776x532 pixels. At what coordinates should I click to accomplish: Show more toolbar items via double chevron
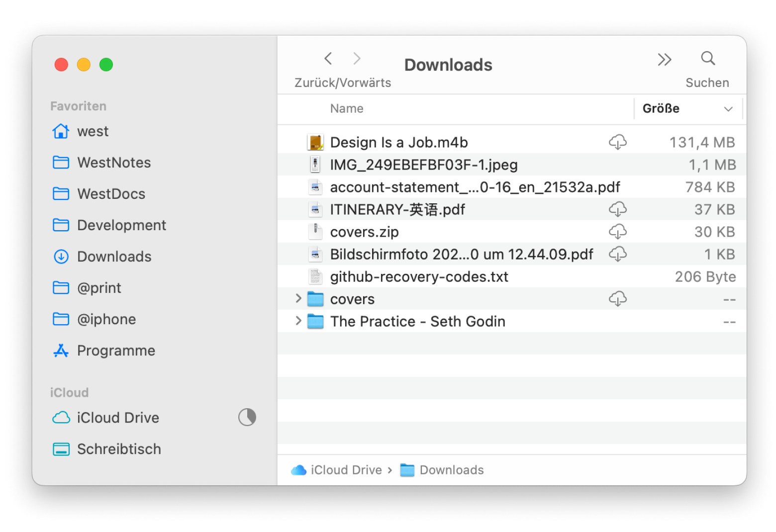[664, 60]
